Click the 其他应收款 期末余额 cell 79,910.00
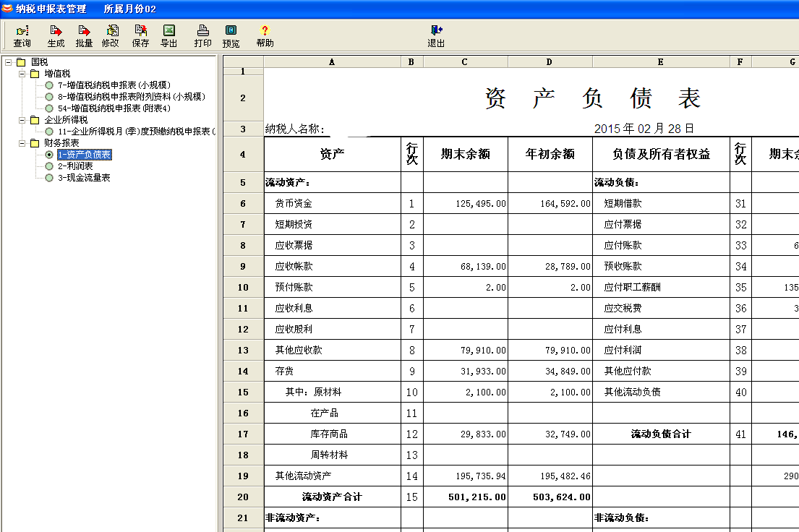799x532 pixels. 465,350
